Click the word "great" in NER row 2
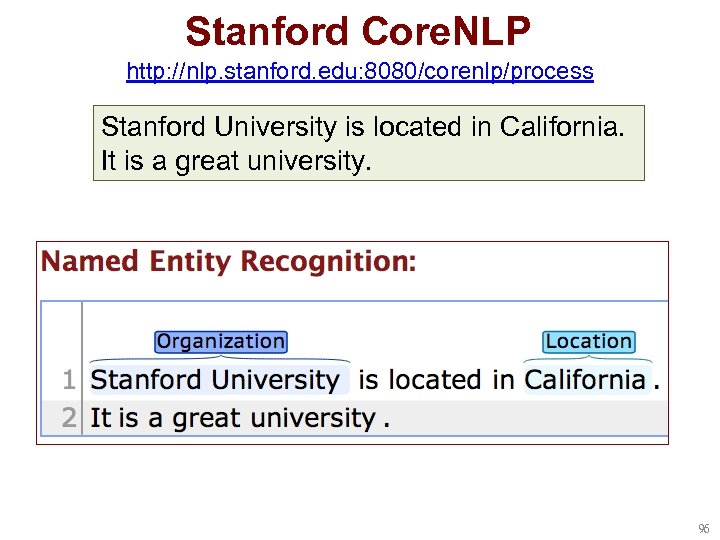The image size is (720, 540). pos(208,417)
